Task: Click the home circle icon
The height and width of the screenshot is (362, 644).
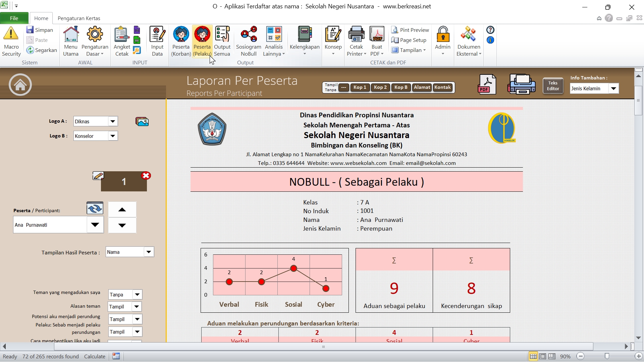Action: point(20,85)
